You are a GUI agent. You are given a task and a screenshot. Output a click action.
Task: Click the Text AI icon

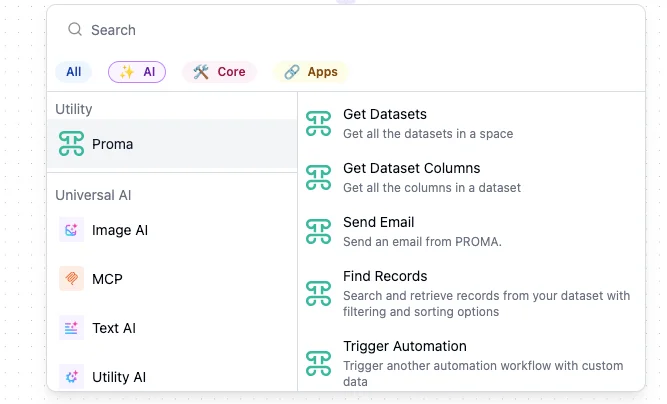tap(71, 328)
